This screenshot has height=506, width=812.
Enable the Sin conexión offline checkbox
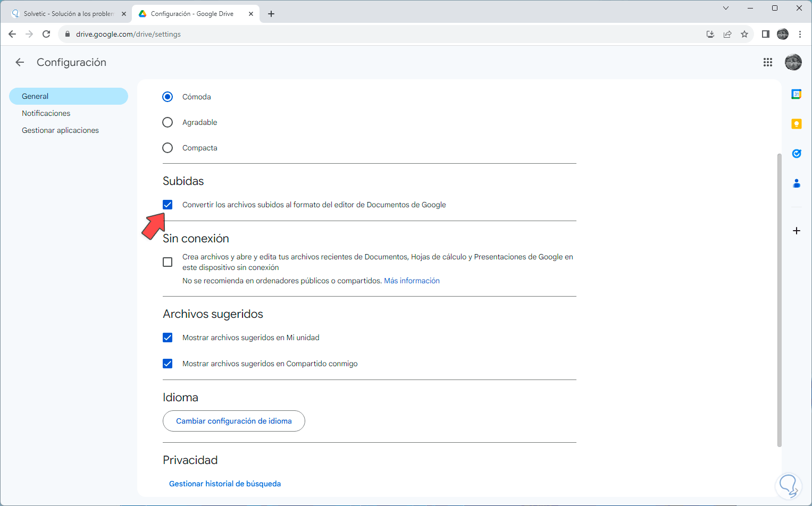(x=168, y=262)
